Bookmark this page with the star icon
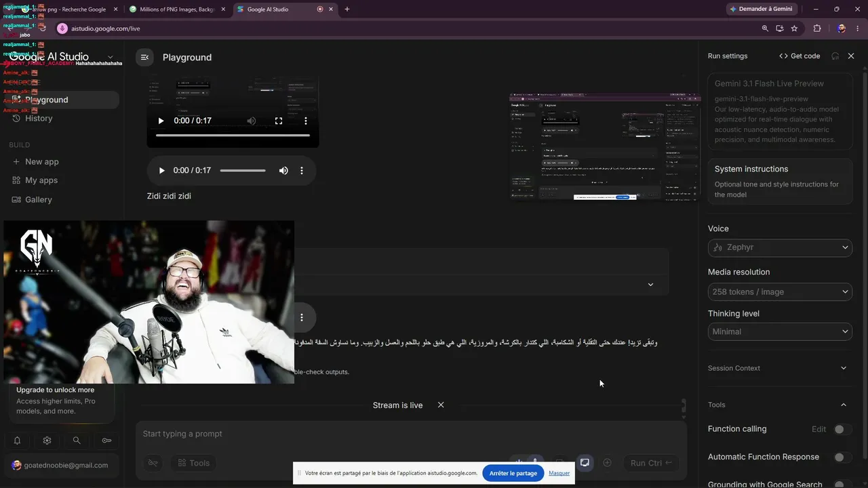The height and width of the screenshot is (488, 868). pos(794,28)
